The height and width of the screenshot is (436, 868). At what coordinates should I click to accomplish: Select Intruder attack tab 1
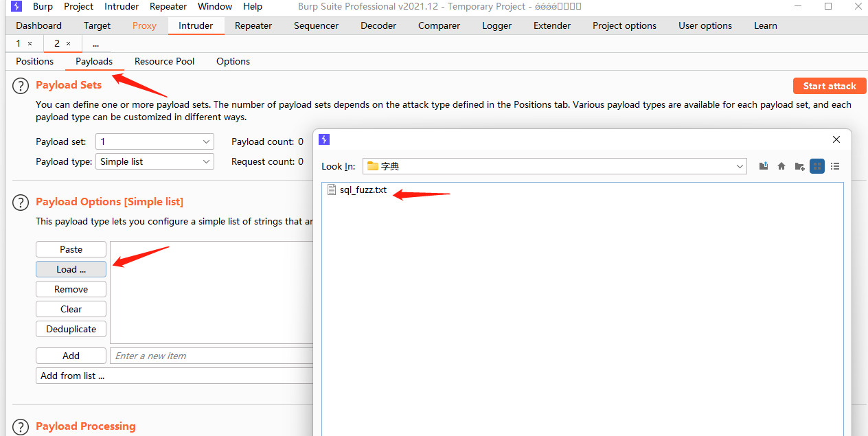[x=19, y=43]
